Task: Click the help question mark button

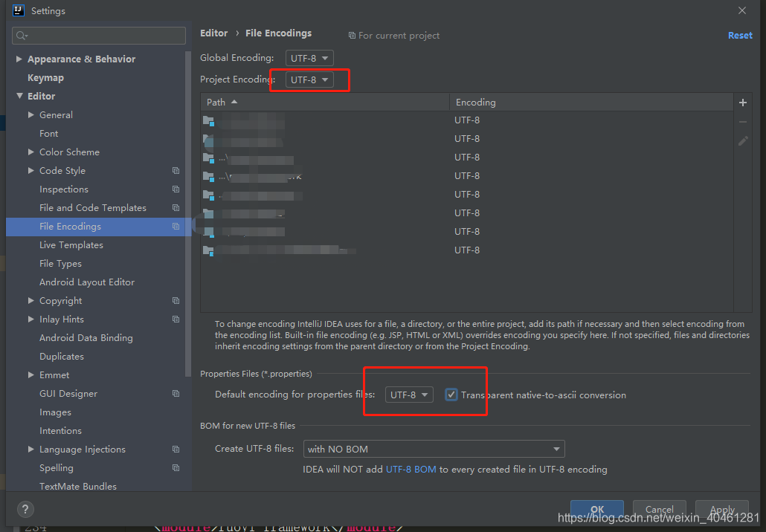Action: pyautogui.click(x=25, y=510)
